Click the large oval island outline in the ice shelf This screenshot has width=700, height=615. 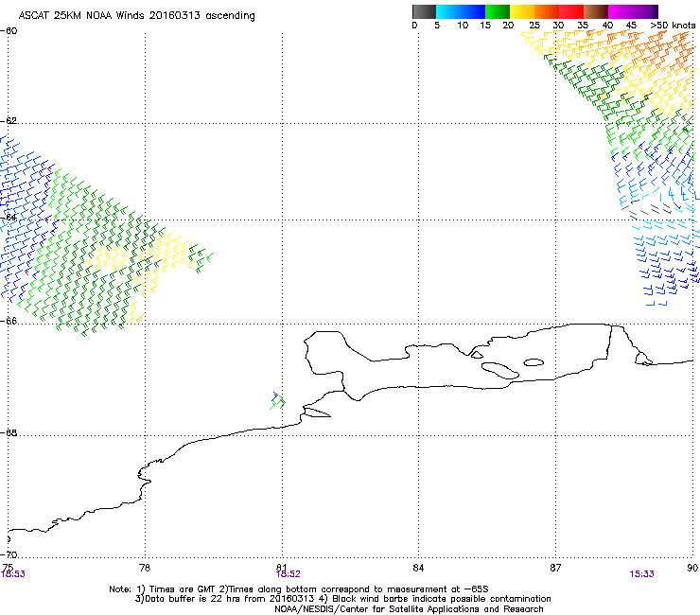(500, 370)
